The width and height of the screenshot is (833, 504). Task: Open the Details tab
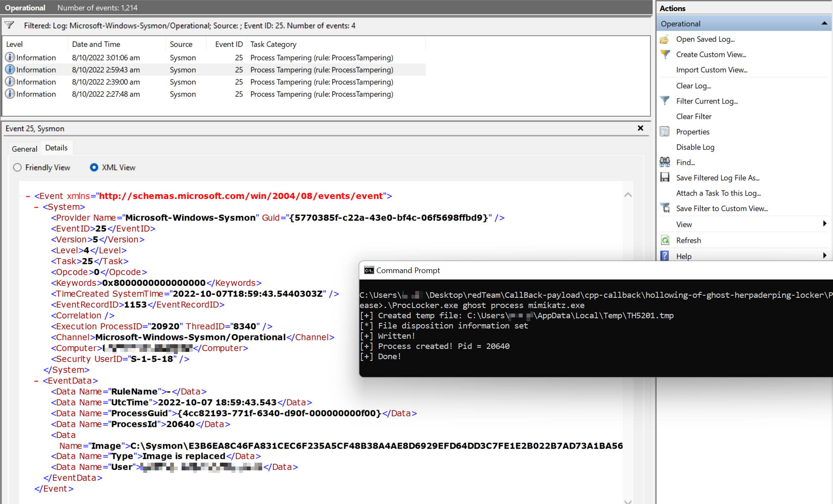(x=56, y=148)
